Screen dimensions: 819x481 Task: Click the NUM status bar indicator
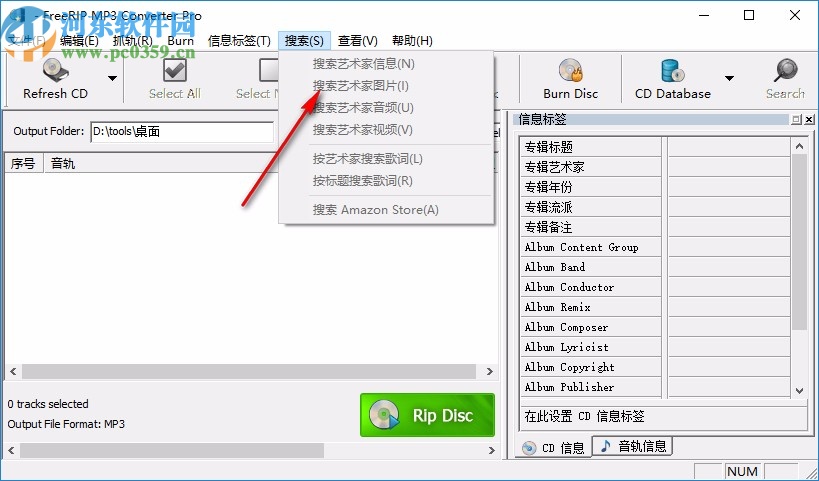tap(742, 471)
